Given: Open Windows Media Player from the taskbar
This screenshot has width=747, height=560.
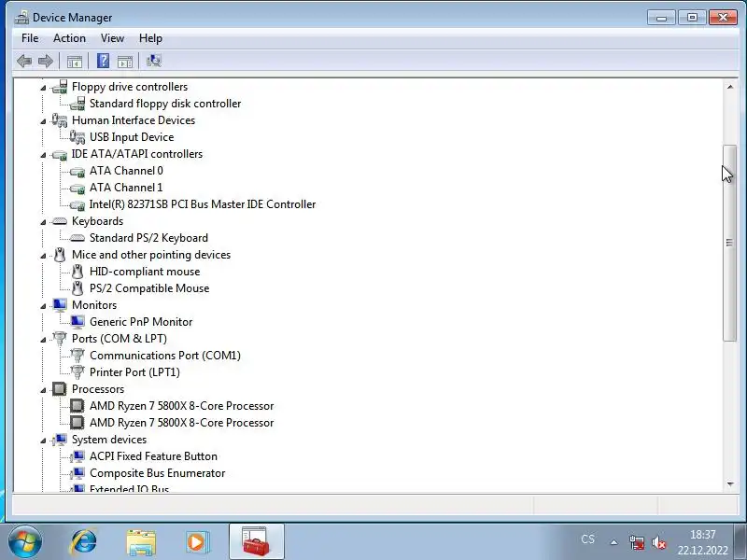Looking at the screenshot, I should coord(196,542).
